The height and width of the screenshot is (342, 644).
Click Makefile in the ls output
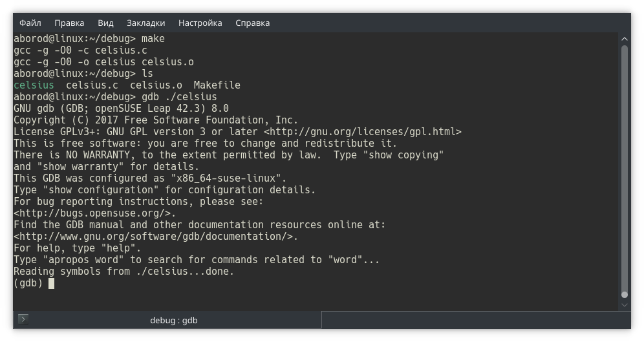[217, 85]
